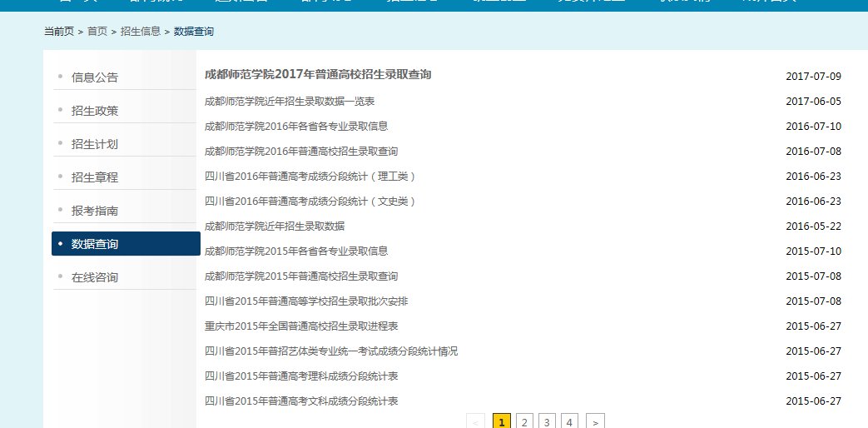Click the active 数据查询 sidebar item
The width and height of the screenshot is (868, 428).
126,244
